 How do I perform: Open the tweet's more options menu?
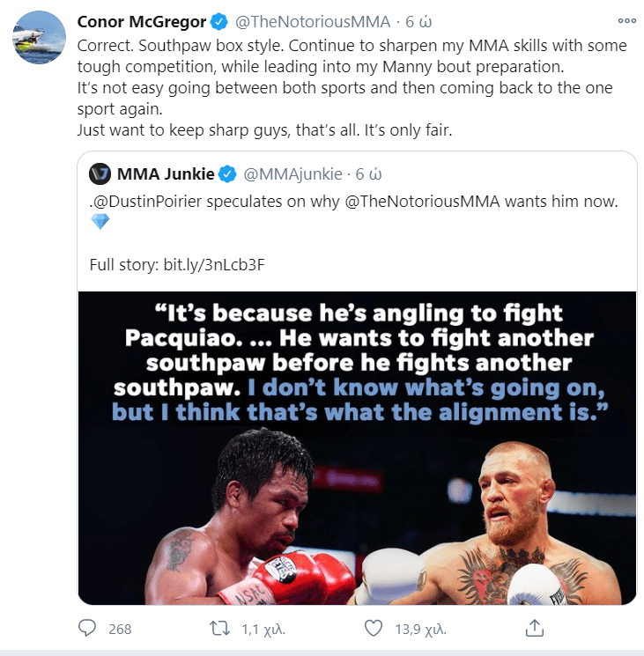pyautogui.click(x=626, y=21)
